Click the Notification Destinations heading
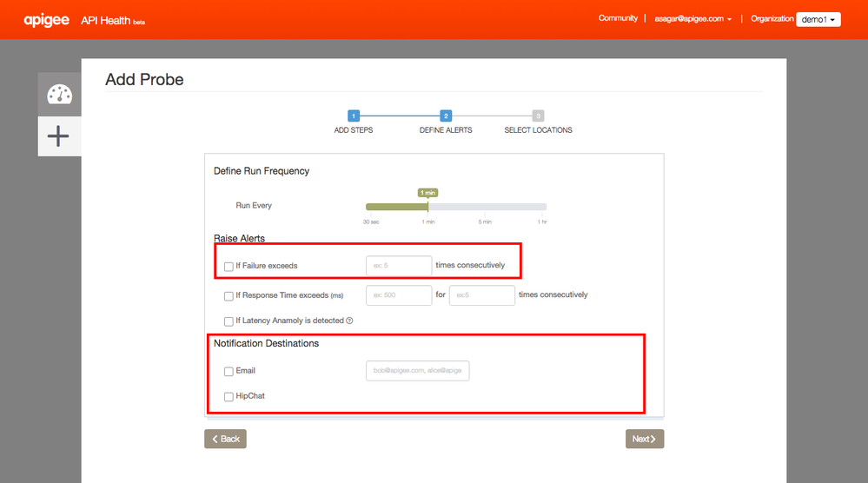Image resolution: width=868 pixels, height=483 pixels. pos(266,343)
